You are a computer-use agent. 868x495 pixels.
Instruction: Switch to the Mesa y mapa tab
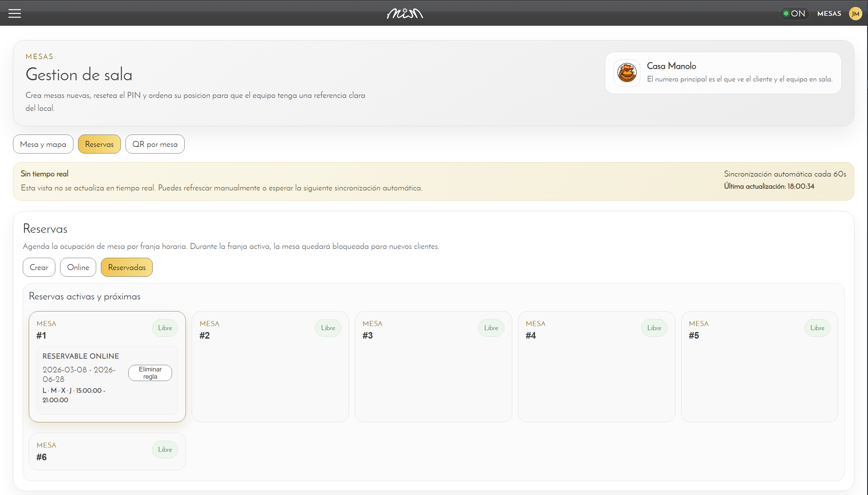43,144
